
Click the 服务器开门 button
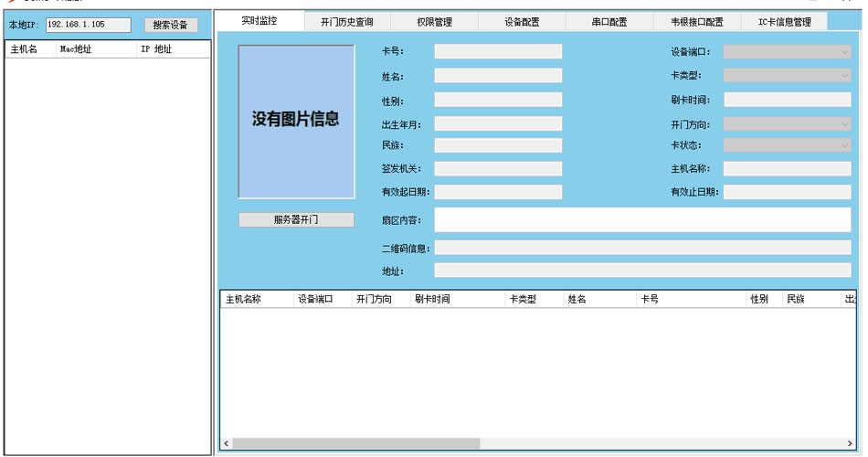coord(296,219)
